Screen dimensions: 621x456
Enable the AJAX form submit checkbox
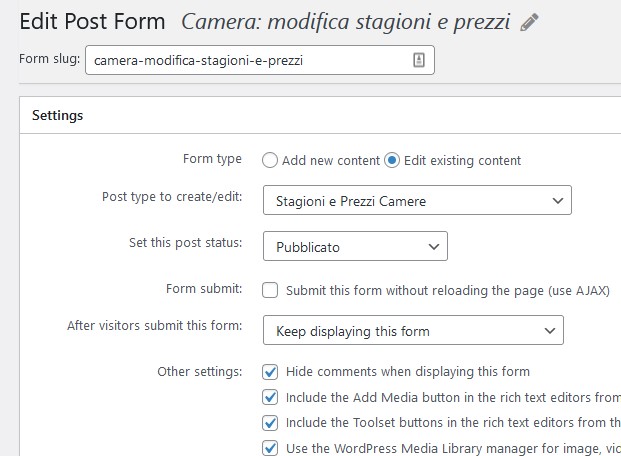click(270, 290)
